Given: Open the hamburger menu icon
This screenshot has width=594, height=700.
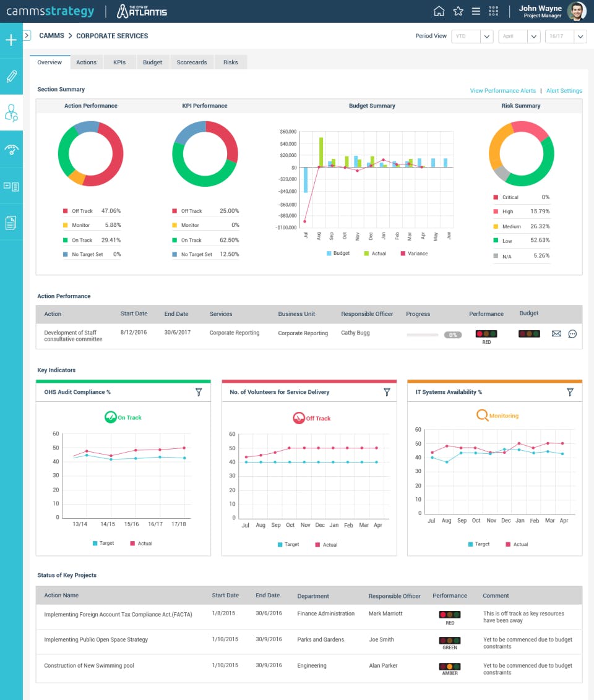Looking at the screenshot, I should coord(476,11).
